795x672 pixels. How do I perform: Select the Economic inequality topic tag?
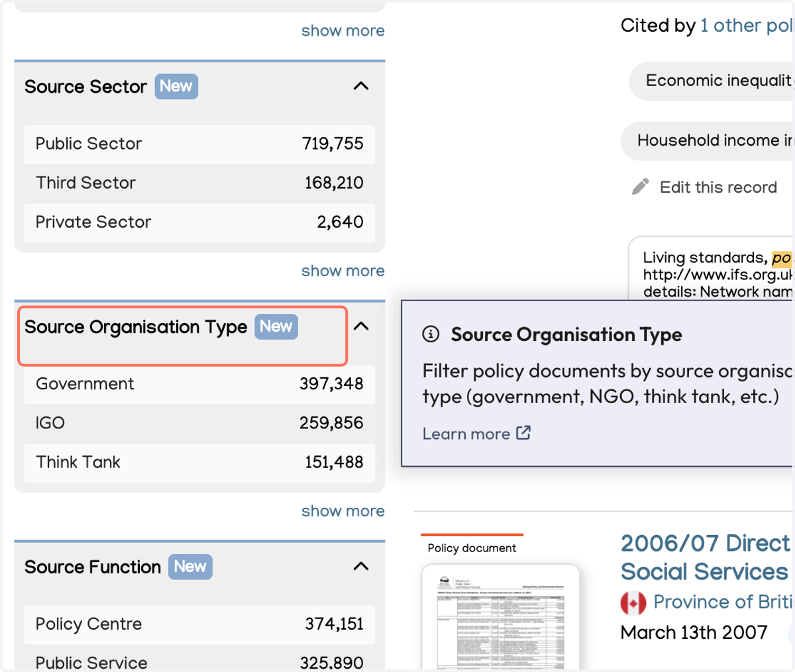click(x=712, y=81)
